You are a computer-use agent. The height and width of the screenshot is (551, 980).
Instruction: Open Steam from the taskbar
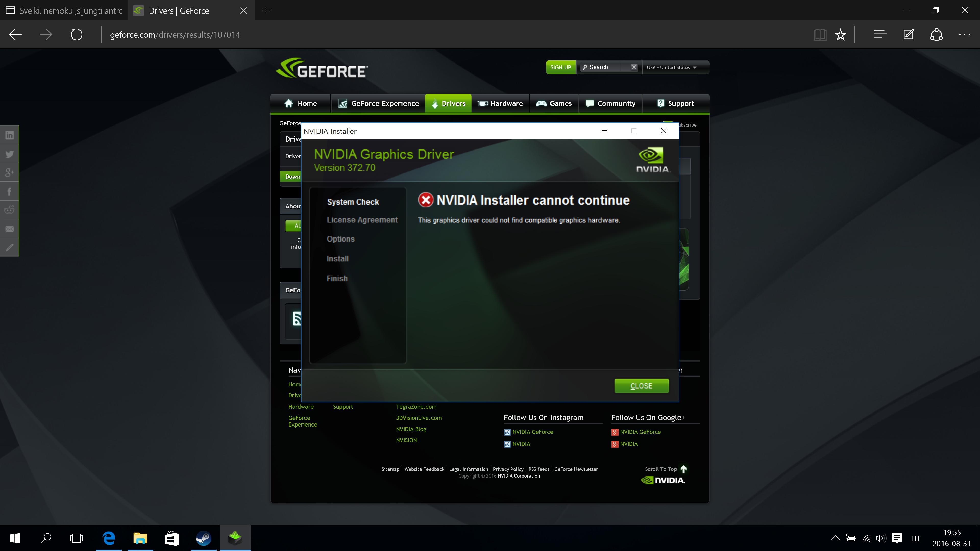[x=204, y=539]
